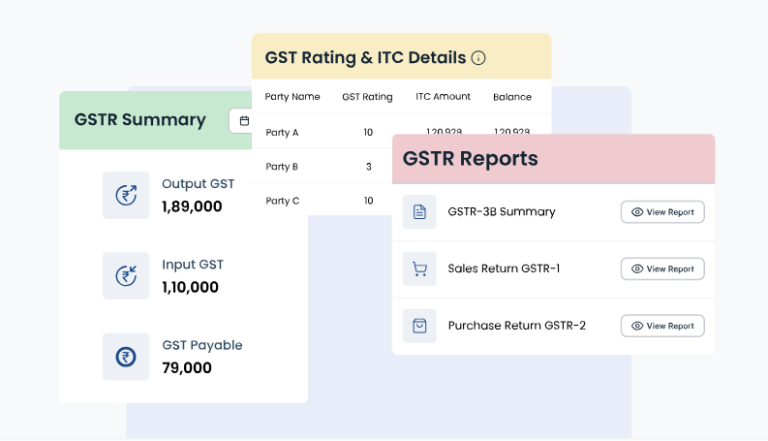Screen dimensions: 768x441
Task: Select the Party A table row
Action: coord(320,132)
